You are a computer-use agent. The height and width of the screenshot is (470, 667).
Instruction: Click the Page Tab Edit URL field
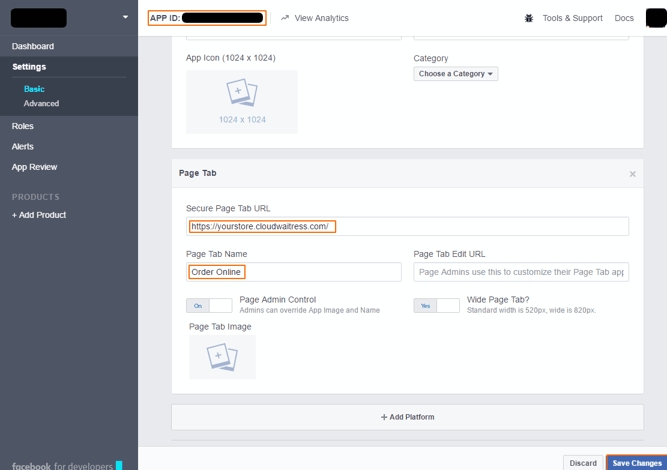pyautogui.click(x=520, y=272)
